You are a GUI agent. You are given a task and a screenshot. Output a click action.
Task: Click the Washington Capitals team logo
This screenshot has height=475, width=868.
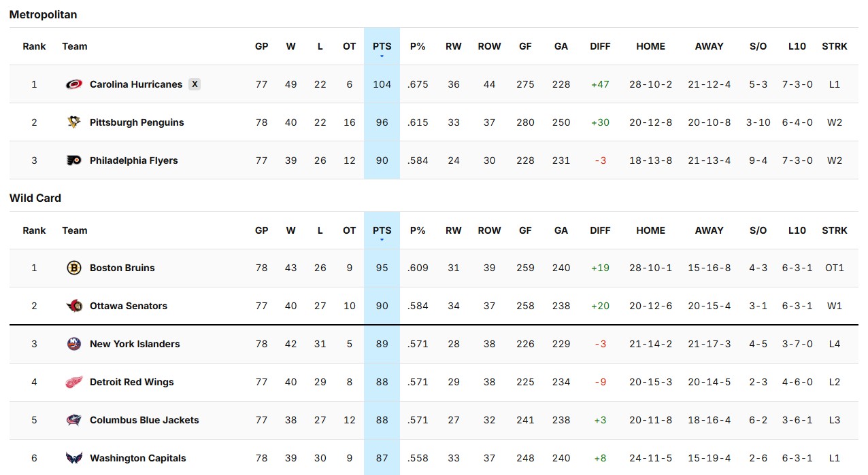tap(73, 458)
